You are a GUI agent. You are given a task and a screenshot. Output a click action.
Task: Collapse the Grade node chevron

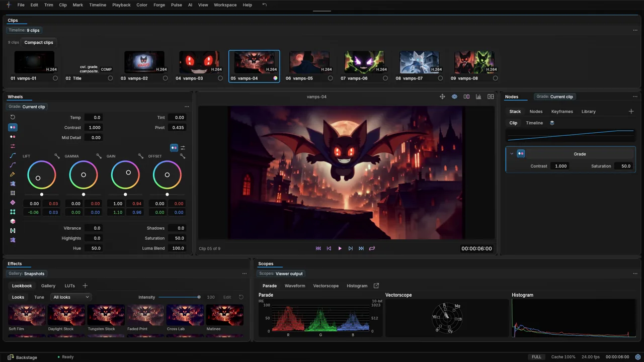click(512, 154)
